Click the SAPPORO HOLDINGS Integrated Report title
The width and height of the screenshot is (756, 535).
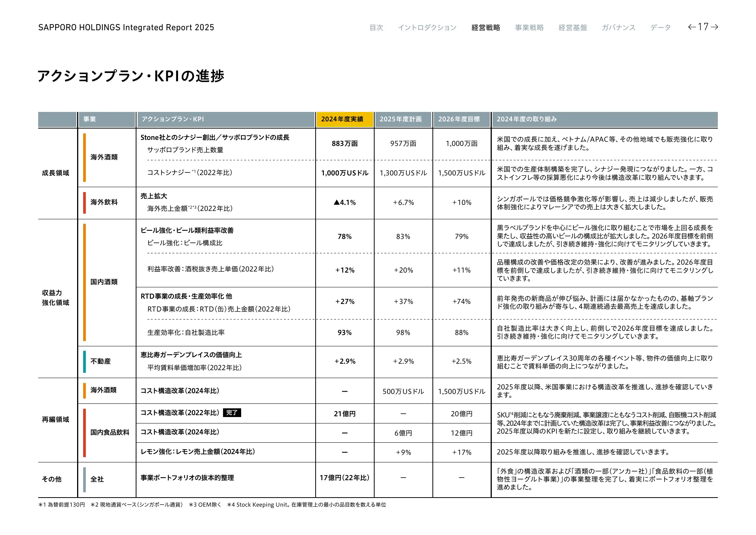click(x=126, y=28)
